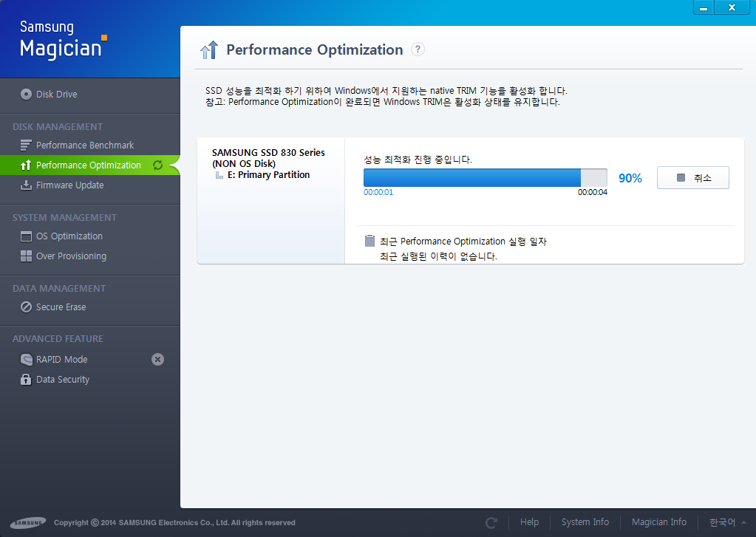Screen dimensions: 756x537
Task: Click the optimization progress bar
Action: (x=485, y=177)
